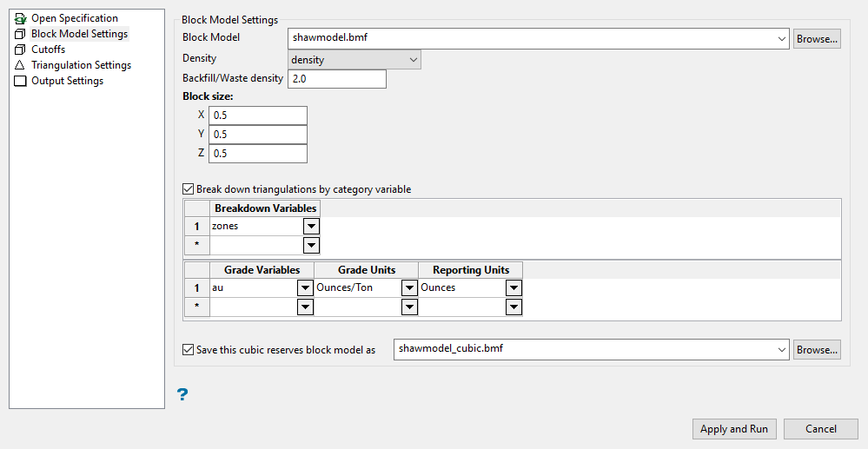868x449 pixels.
Task: Disable break down triangulations by category checkbox
Action: (189, 189)
